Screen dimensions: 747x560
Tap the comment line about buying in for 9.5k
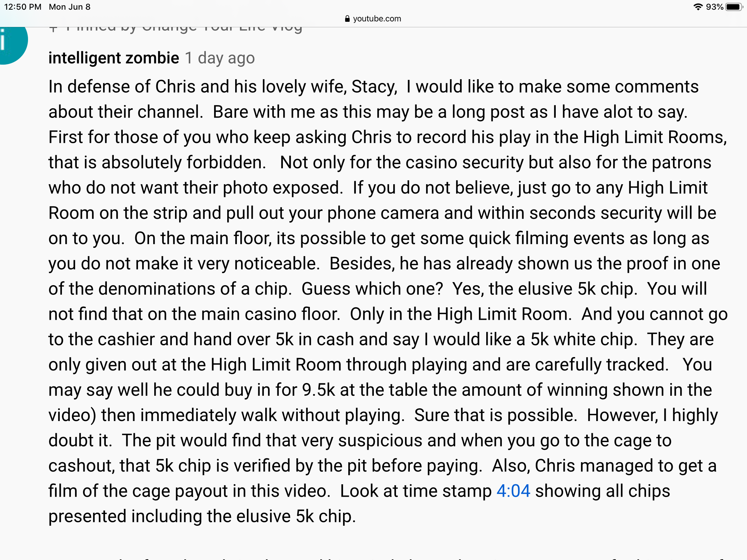(x=380, y=390)
